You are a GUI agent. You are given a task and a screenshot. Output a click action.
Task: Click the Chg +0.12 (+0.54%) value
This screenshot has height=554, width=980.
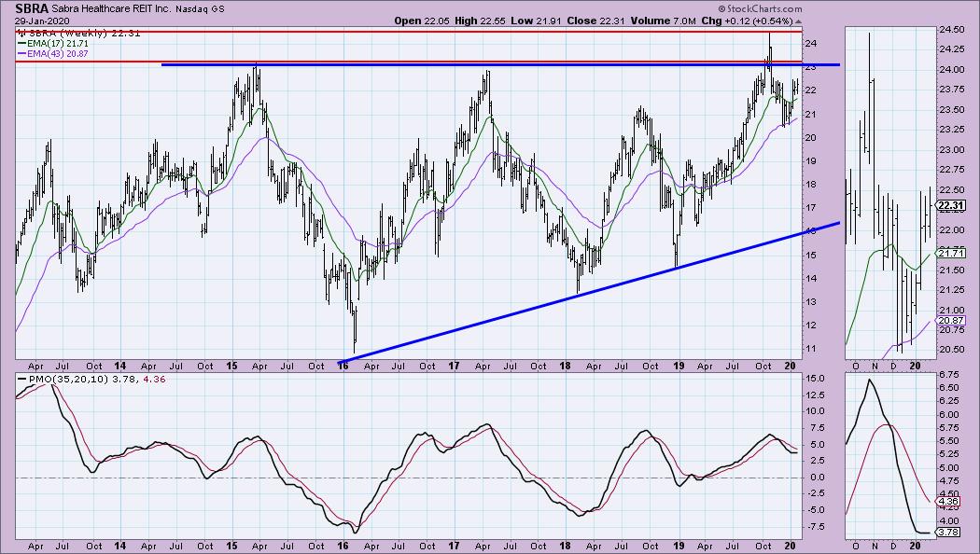coord(747,21)
